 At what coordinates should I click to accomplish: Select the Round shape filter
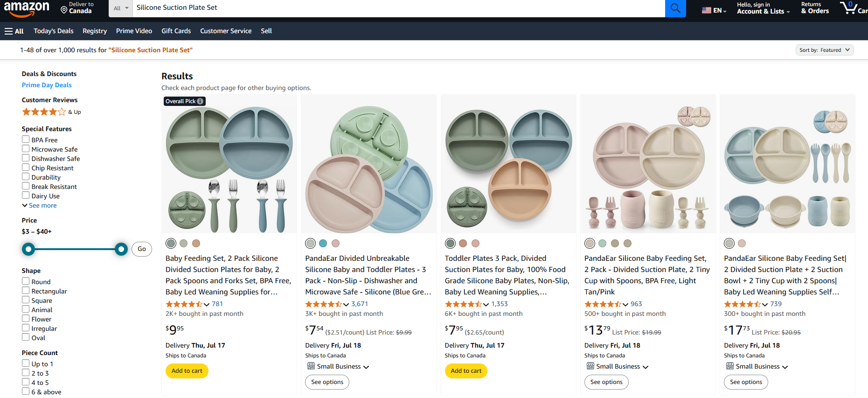(x=26, y=281)
